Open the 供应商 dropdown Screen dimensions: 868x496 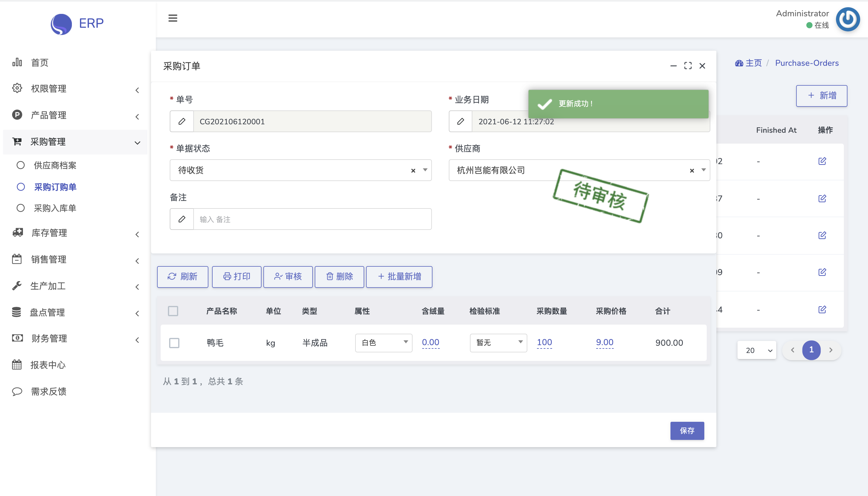coord(703,170)
